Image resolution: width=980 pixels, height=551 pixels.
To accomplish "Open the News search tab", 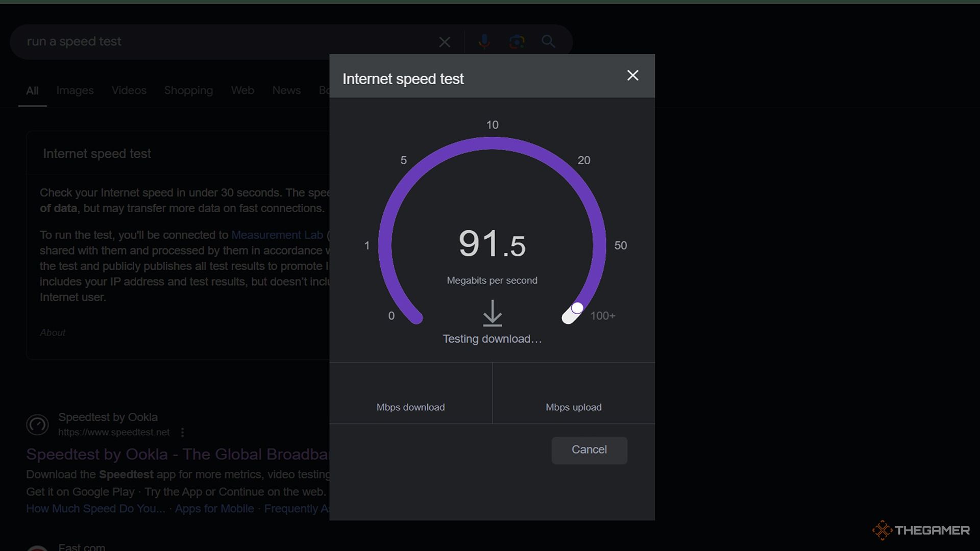I will pos(286,90).
